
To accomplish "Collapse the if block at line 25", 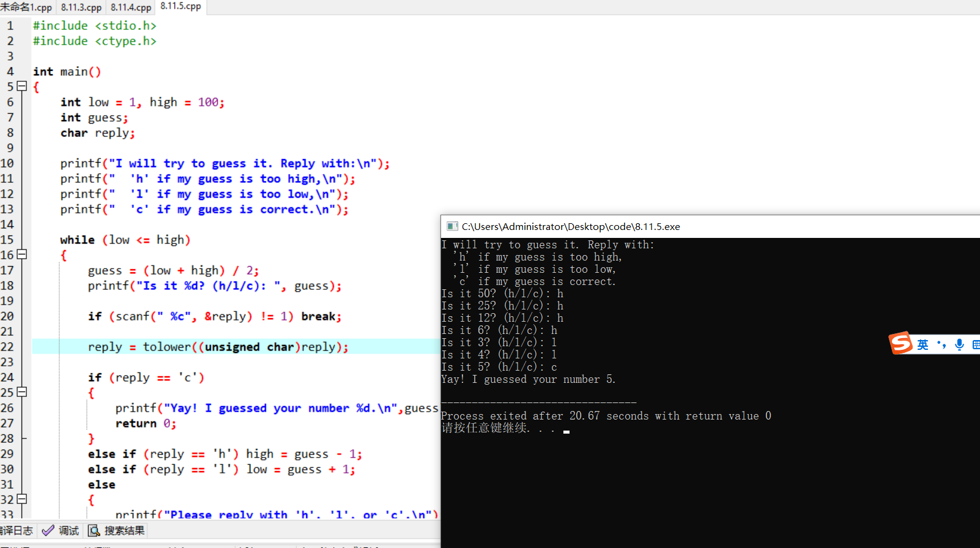I will [x=22, y=392].
